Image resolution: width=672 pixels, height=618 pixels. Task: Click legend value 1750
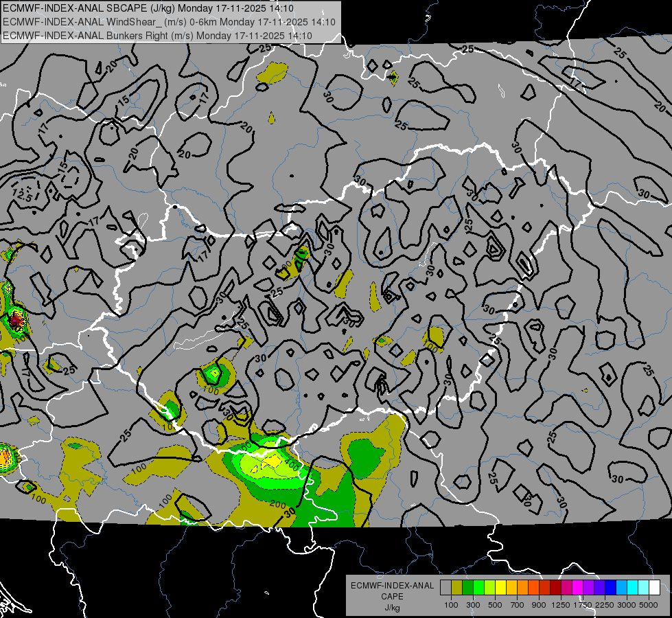583,605
